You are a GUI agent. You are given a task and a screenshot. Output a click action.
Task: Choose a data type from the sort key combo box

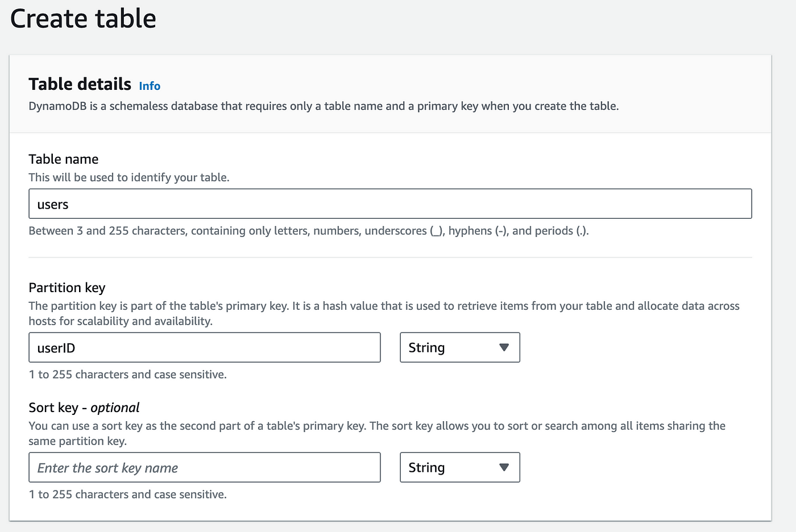(x=459, y=467)
